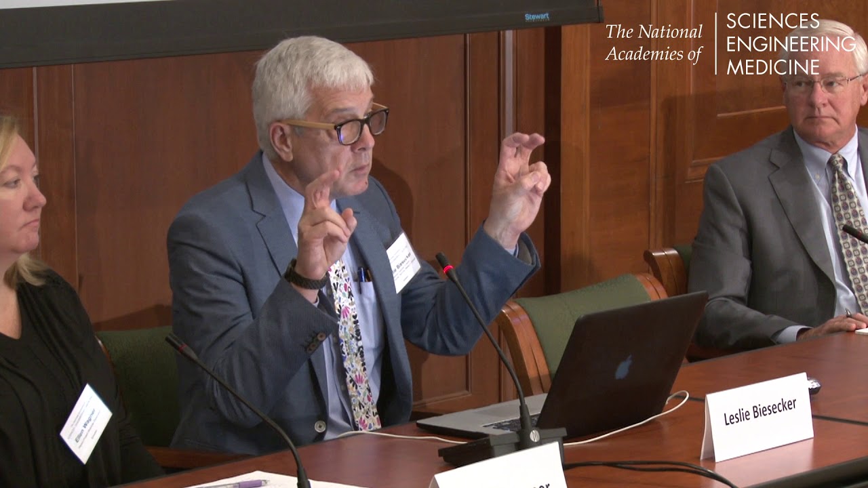Viewport: 868px width, 488px height.
Task: Click the name badge on the blue blazer
Action: (403, 262)
